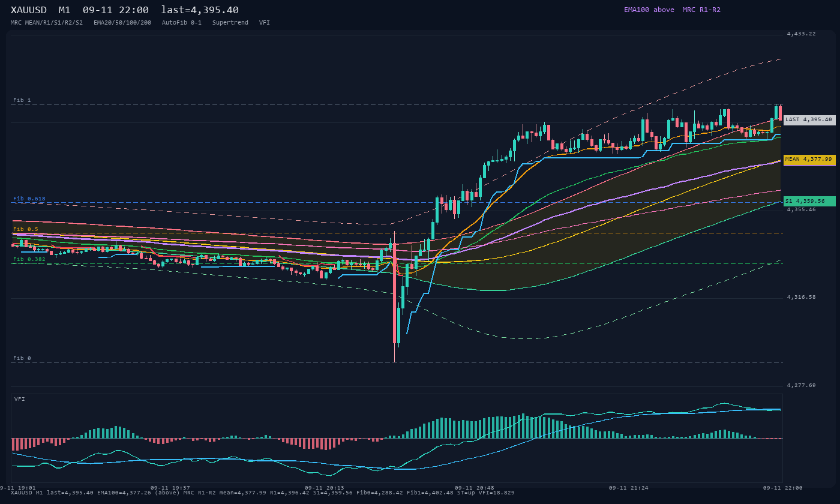Click the Supertrend legend label

(230, 23)
